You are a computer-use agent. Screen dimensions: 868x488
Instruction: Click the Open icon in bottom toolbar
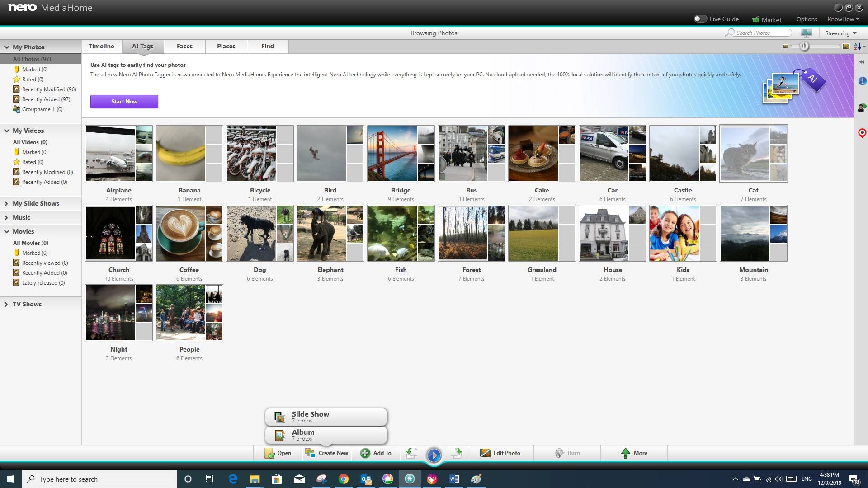pos(270,453)
